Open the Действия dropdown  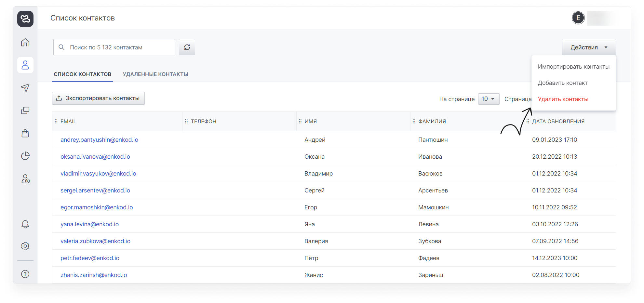click(x=589, y=47)
